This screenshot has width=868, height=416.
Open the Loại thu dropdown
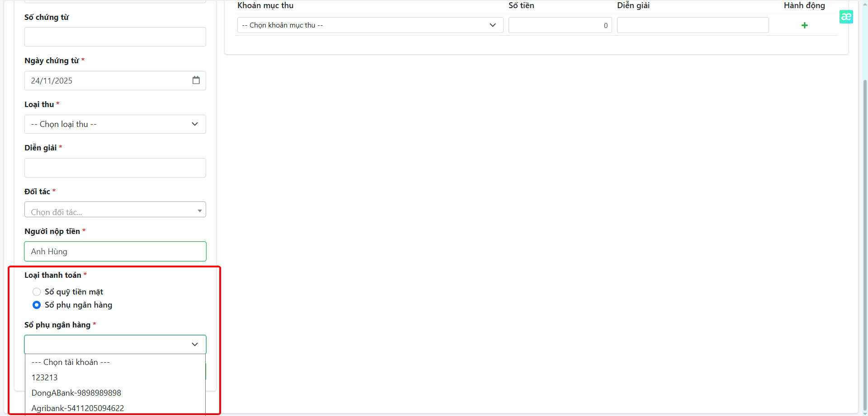115,124
